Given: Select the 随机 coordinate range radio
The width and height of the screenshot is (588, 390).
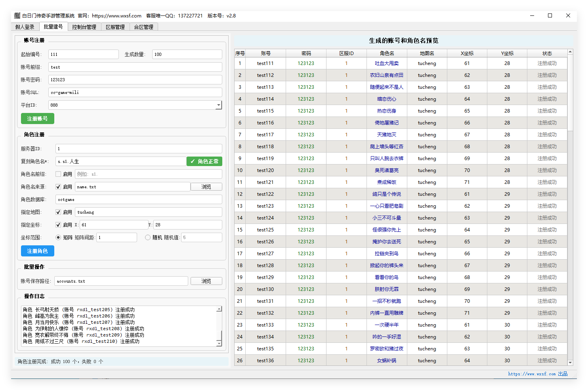Looking at the screenshot, I should 148,237.
